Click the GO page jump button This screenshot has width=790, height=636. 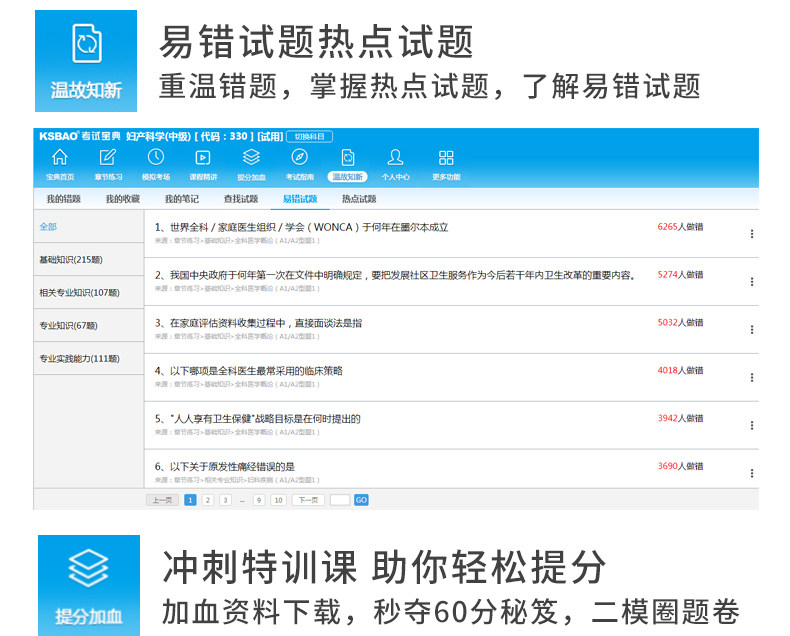(x=361, y=500)
